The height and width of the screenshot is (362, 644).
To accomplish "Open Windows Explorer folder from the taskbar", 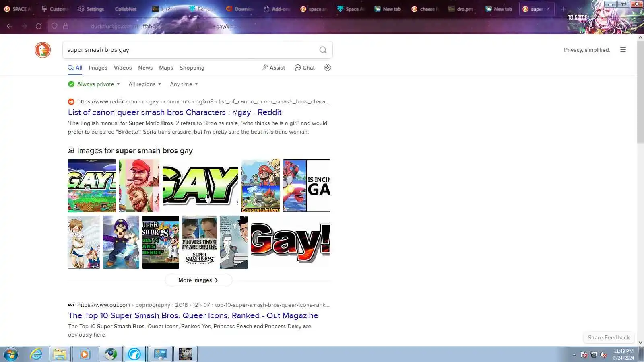I will tap(60, 354).
